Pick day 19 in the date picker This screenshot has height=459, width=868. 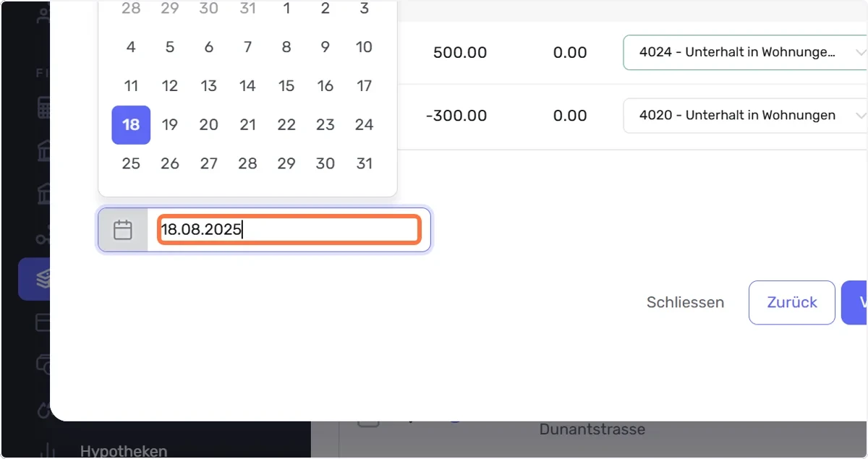(x=170, y=125)
